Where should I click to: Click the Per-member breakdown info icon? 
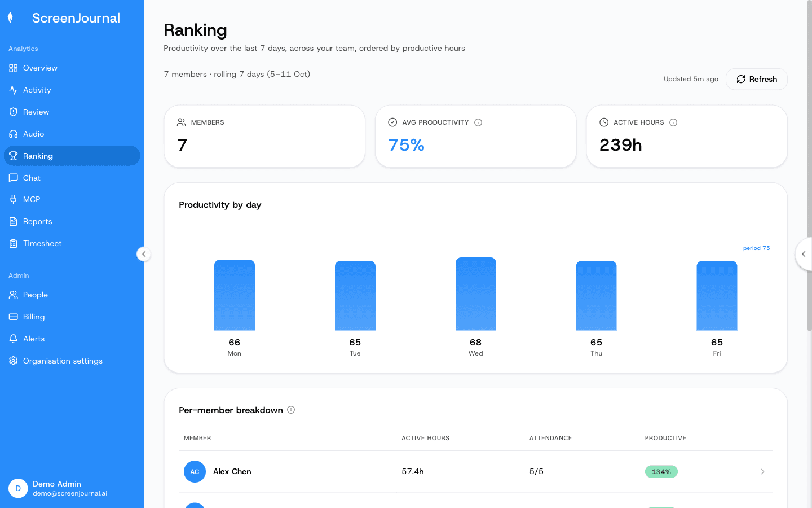[x=291, y=410]
